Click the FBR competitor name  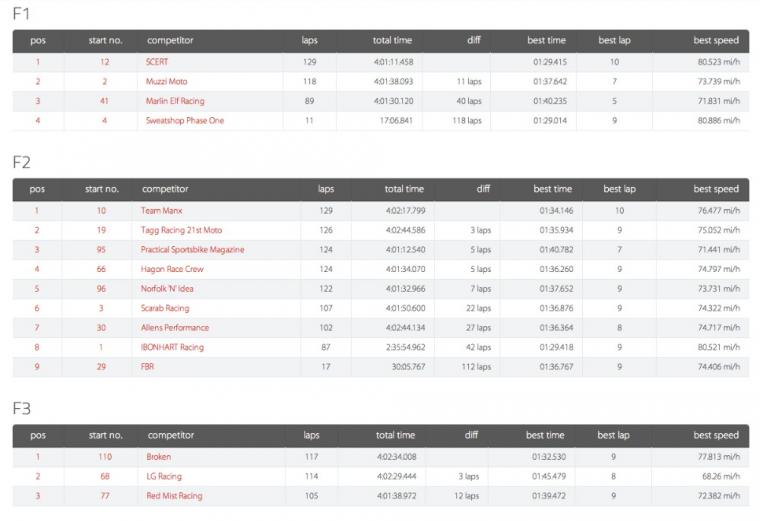click(x=149, y=367)
